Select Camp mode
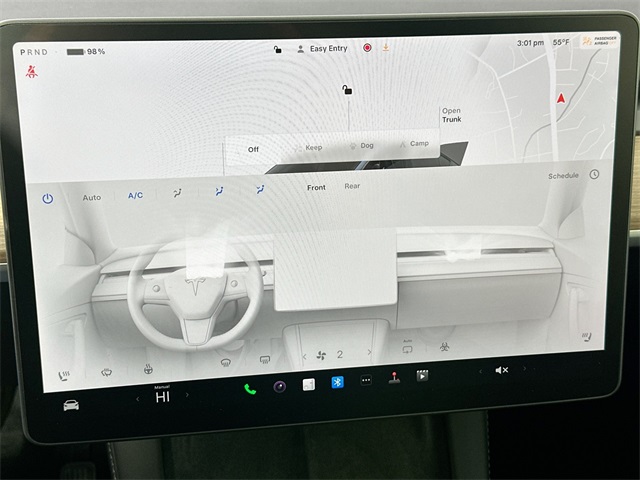640x480 pixels. (x=414, y=144)
